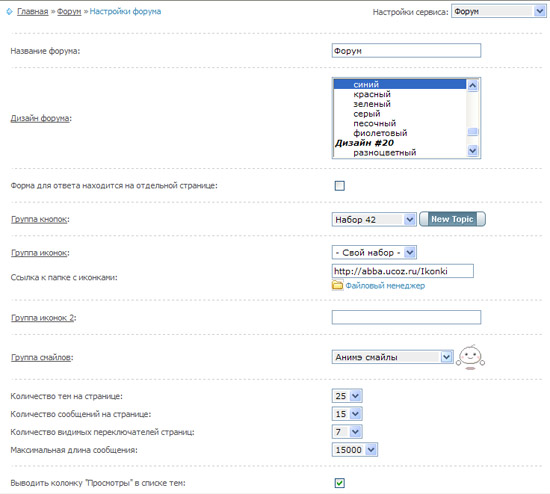This screenshot has width=550, height=494.
Task: Toggle reply form on separate page checkbox
Action: [x=340, y=186]
